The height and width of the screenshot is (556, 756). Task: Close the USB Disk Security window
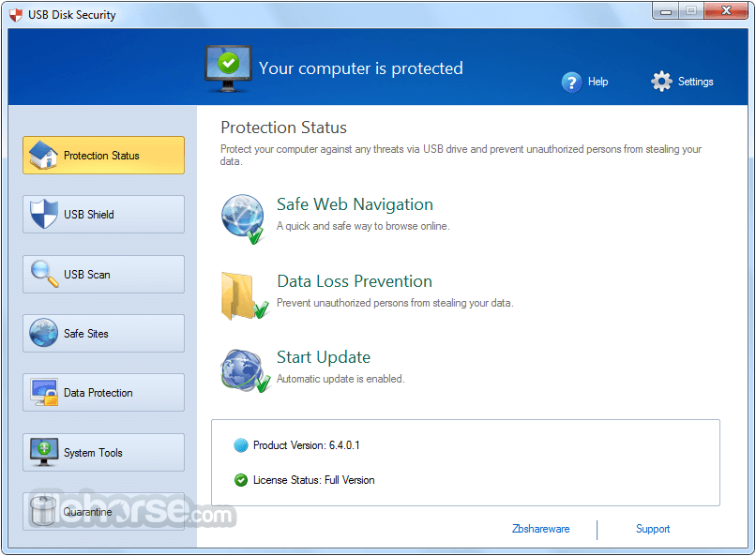click(x=726, y=10)
